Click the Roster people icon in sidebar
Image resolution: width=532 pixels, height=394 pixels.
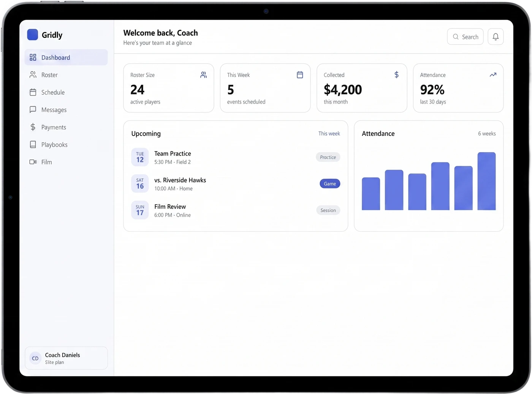pyautogui.click(x=33, y=75)
